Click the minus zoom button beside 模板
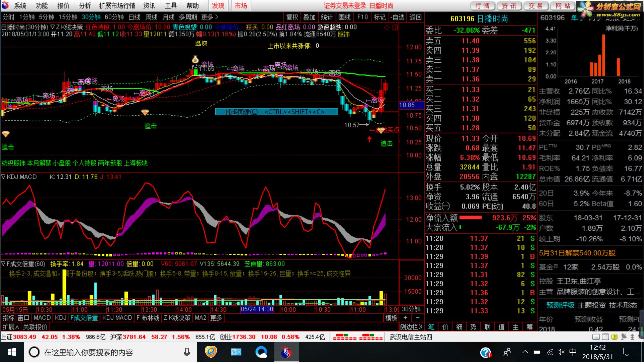Viewport: 644px width, 362px height. point(418,317)
